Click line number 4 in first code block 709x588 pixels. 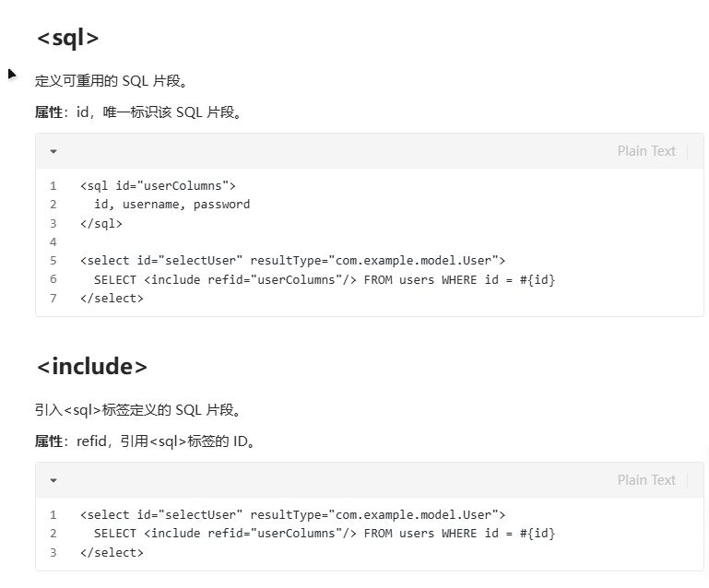[x=53, y=241]
